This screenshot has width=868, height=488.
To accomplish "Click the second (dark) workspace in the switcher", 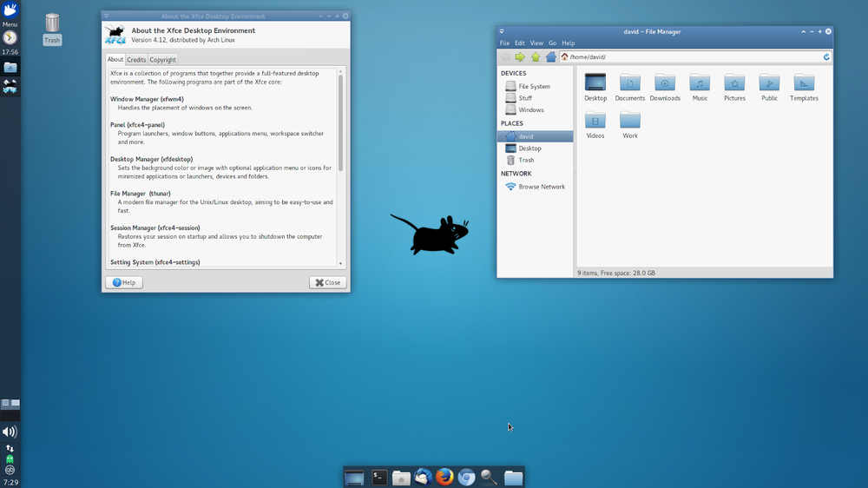I will click(10, 415).
